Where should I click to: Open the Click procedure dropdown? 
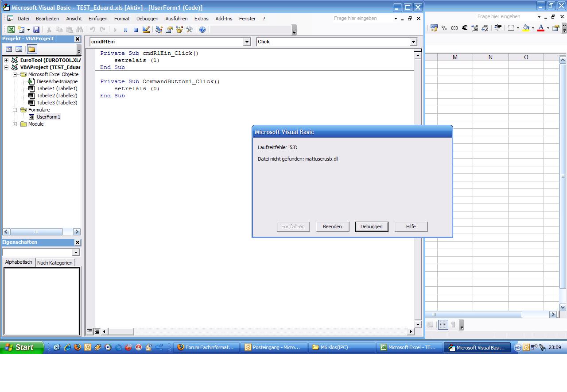[x=413, y=42]
